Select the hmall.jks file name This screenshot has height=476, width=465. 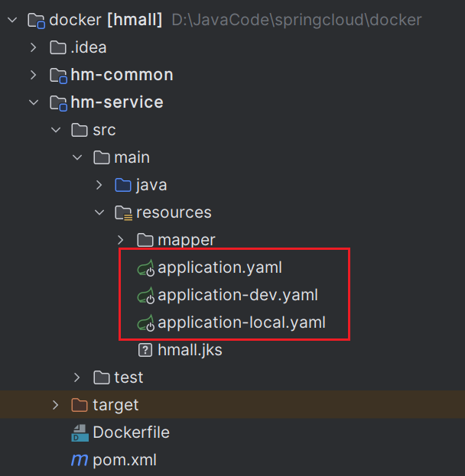(190, 351)
